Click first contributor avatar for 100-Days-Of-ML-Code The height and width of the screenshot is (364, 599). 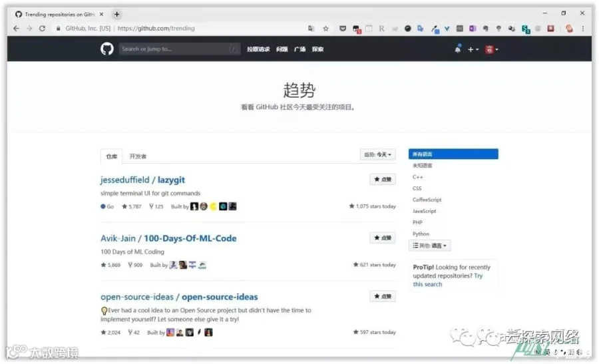click(x=173, y=265)
